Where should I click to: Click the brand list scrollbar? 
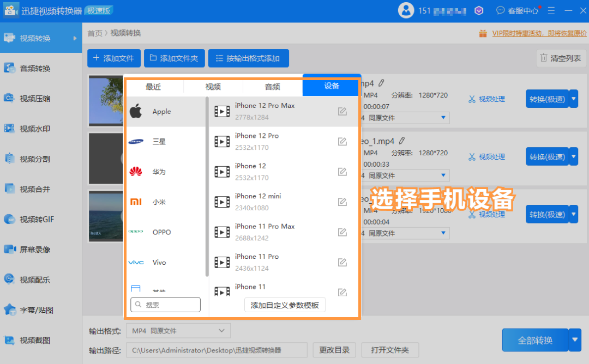tap(207, 187)
